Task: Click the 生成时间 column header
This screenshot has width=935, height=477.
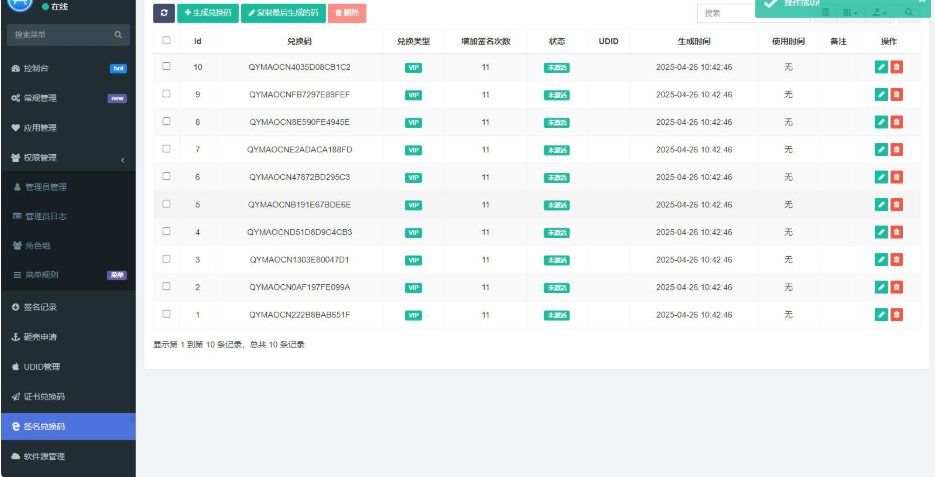Action: point(694,42)
